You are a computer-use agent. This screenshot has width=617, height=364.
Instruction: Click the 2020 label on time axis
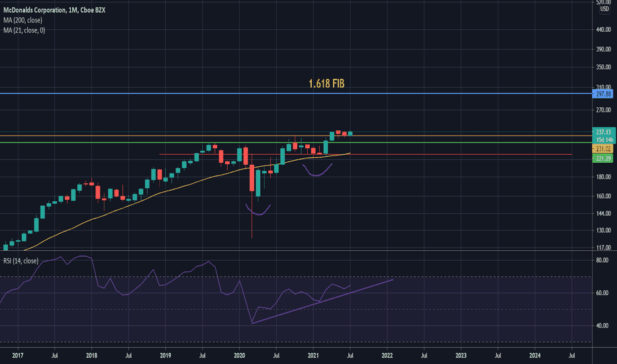[239, 356]
